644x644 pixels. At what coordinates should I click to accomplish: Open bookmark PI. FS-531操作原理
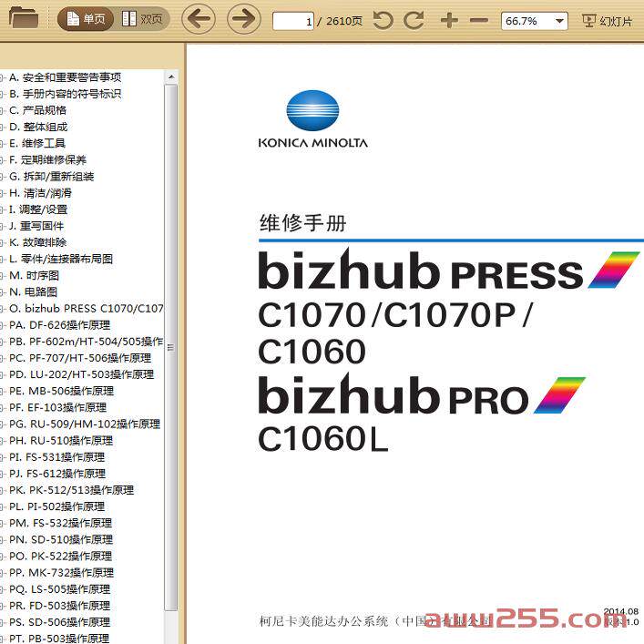(x=57, y=457)
